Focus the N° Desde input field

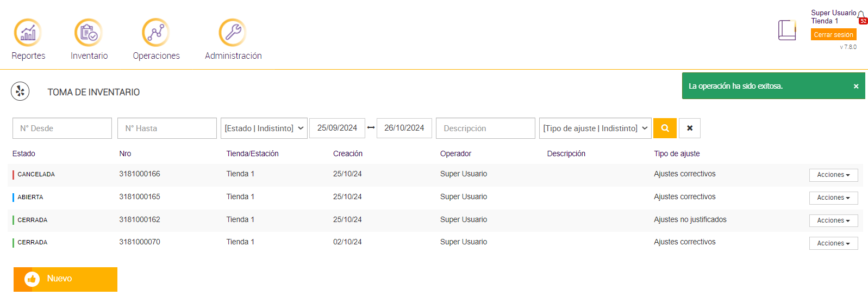(62, 128)
